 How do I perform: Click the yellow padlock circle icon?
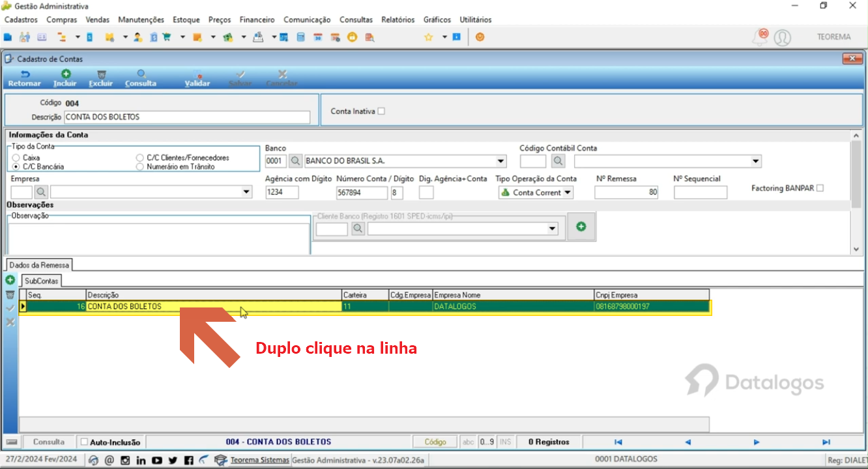click(352, 37)
